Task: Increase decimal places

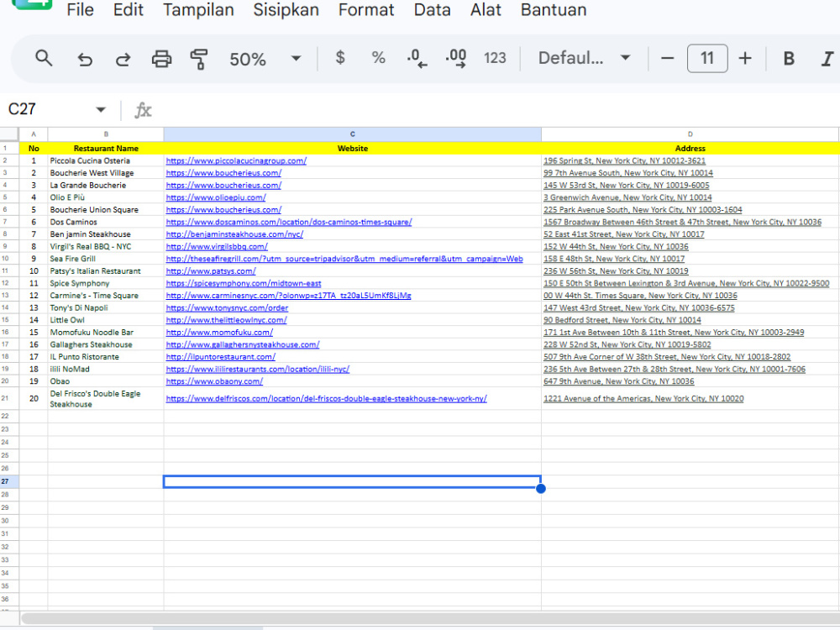Action: [456, 59]
